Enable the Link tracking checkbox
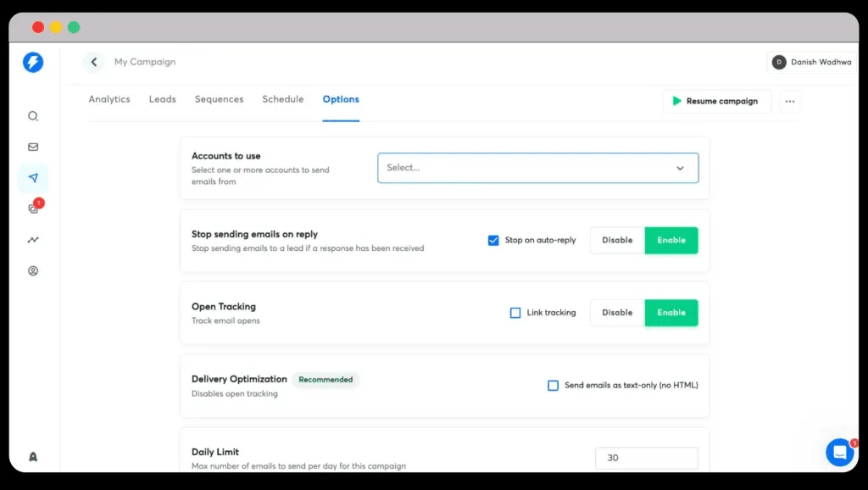Image resolution: width=868 pixels, height=490 pixels. [515, 313]
